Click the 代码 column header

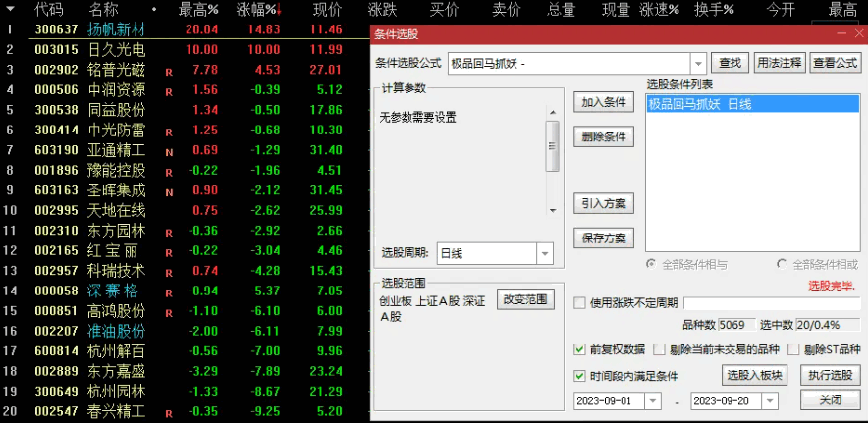tap(49, 9)
